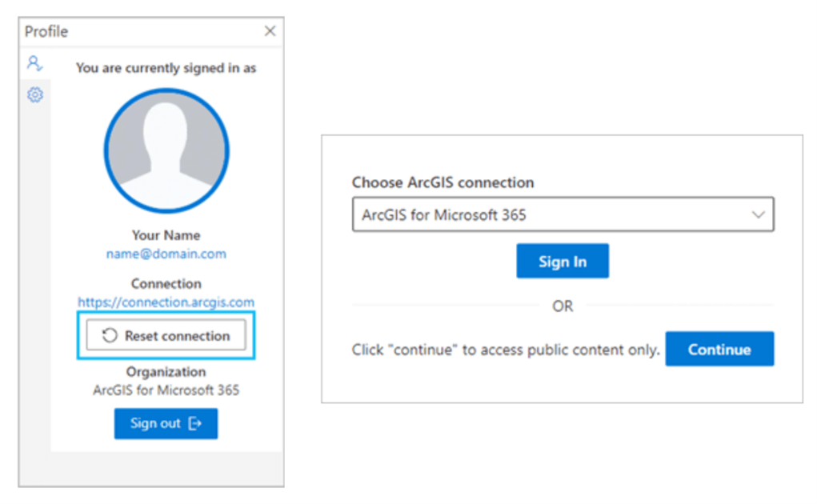Open the https://connection.arcgis.com link

pyautogui.click(x=166, y=302)
